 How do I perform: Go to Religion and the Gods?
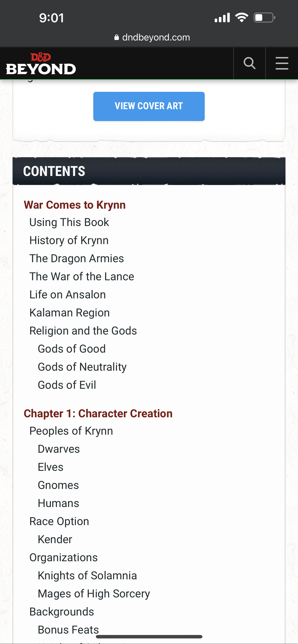click(83, 331)
